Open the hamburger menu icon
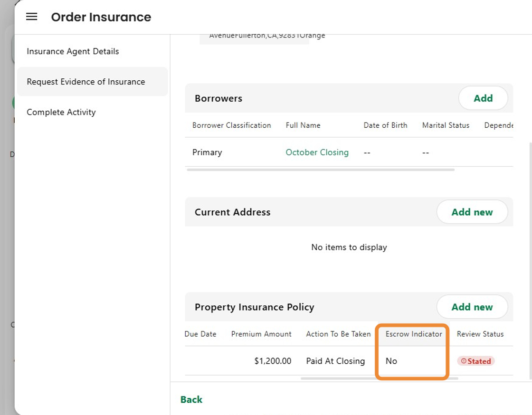532x415 pixels. coord(31,17)
